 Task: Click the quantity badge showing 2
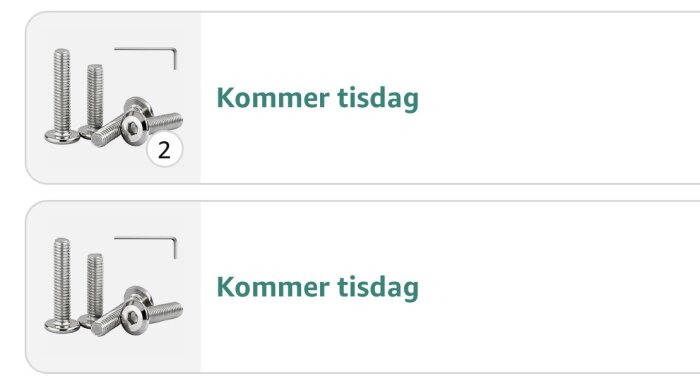tap(164, 150)
